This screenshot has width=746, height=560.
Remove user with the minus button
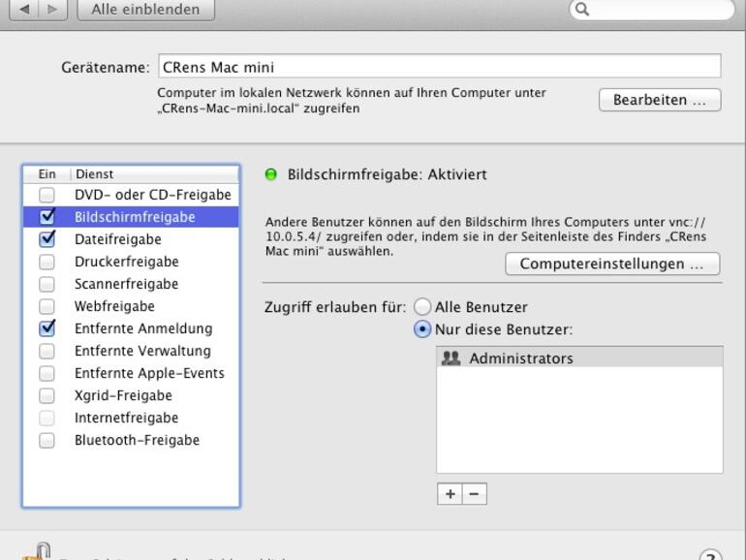(475, 494)
